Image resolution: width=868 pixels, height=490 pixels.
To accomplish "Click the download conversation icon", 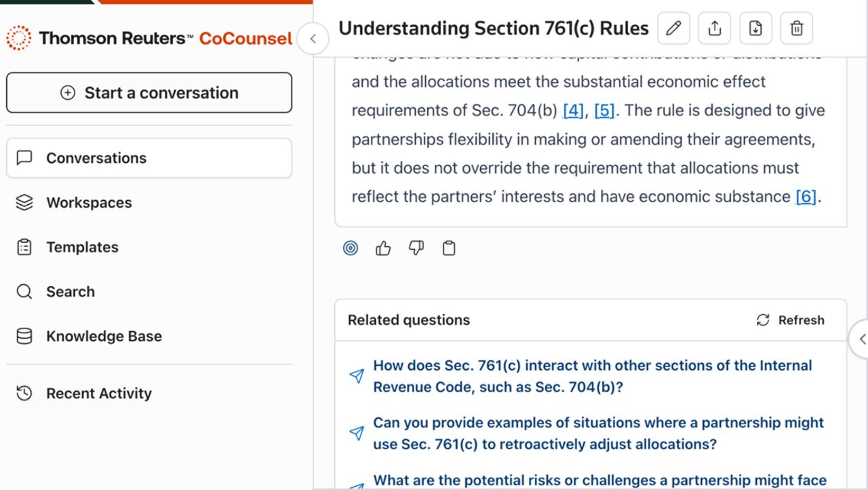I will pyautogui.click(x=755, y=29).
